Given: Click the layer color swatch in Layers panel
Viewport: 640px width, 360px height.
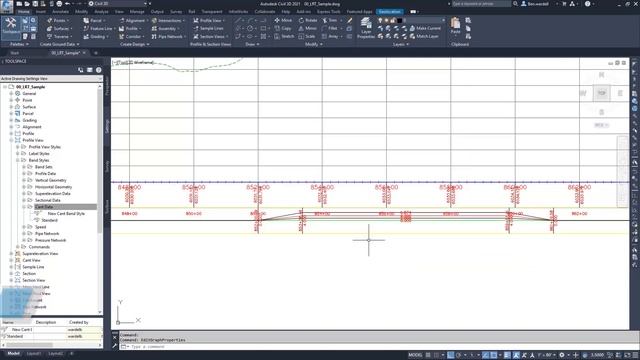Looking at the screenshot, I should coord(400,20).
